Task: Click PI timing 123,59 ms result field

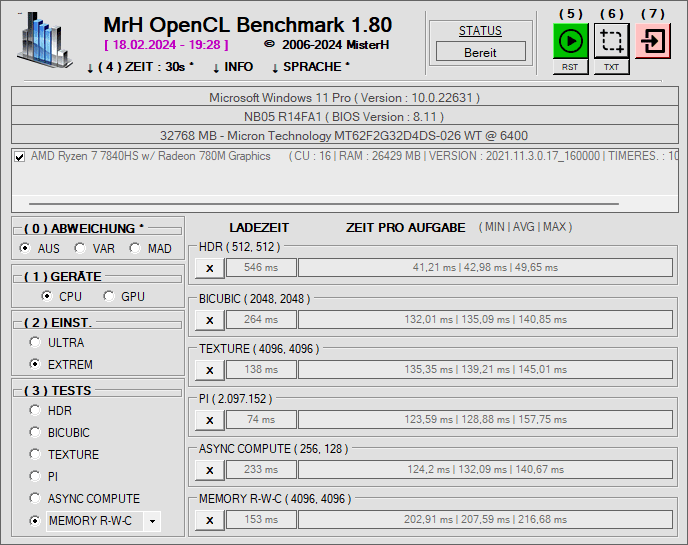Action: pos(485,419)
